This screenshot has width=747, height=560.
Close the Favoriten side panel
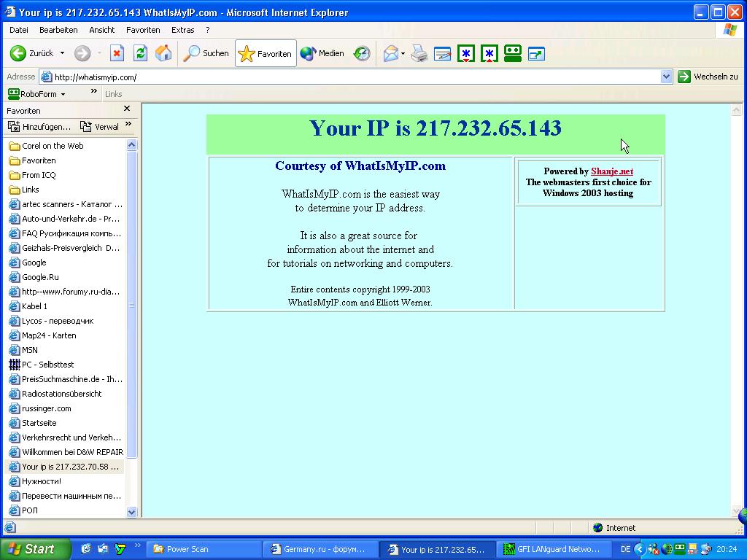click(127, 109)
